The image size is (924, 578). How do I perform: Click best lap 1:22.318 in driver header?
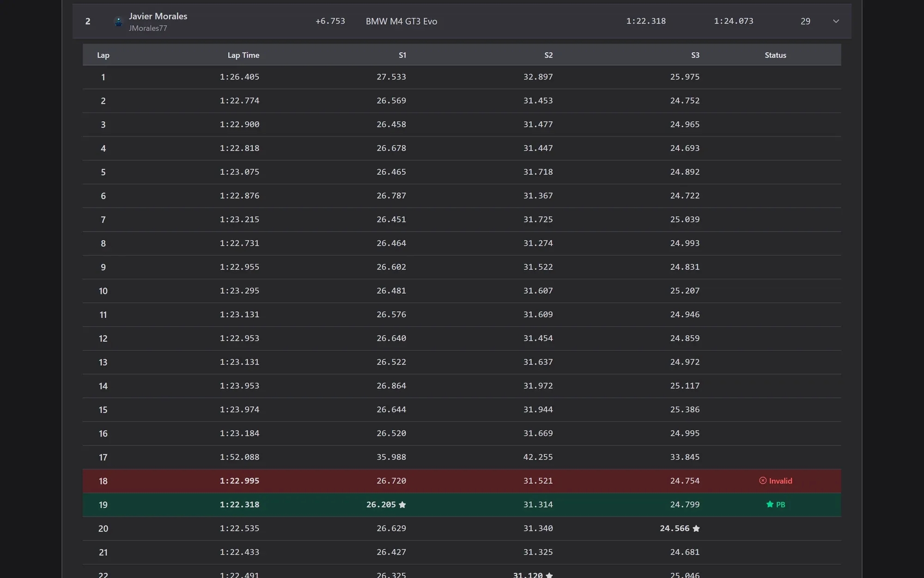(646, 21)
